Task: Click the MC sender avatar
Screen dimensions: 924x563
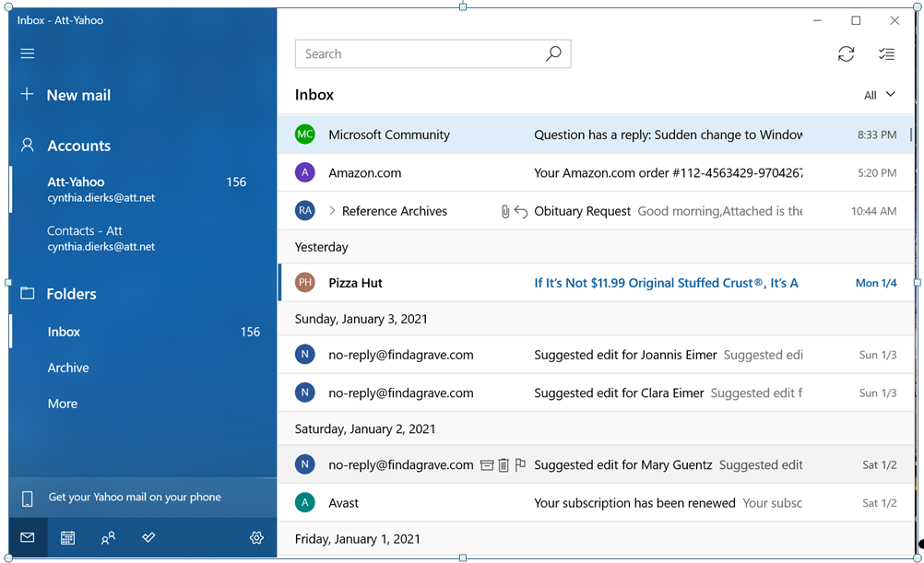Action: click(x=304, y=135)
